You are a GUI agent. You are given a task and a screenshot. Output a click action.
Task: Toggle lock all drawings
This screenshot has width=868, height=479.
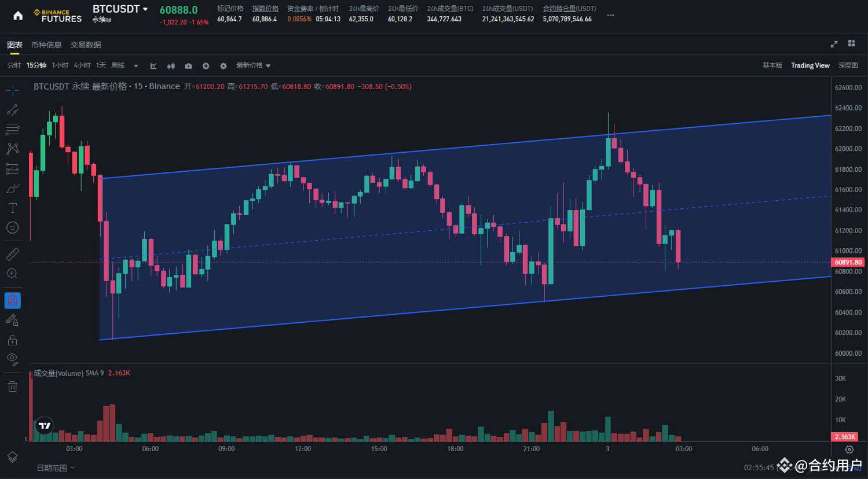(x=13, y=340)
